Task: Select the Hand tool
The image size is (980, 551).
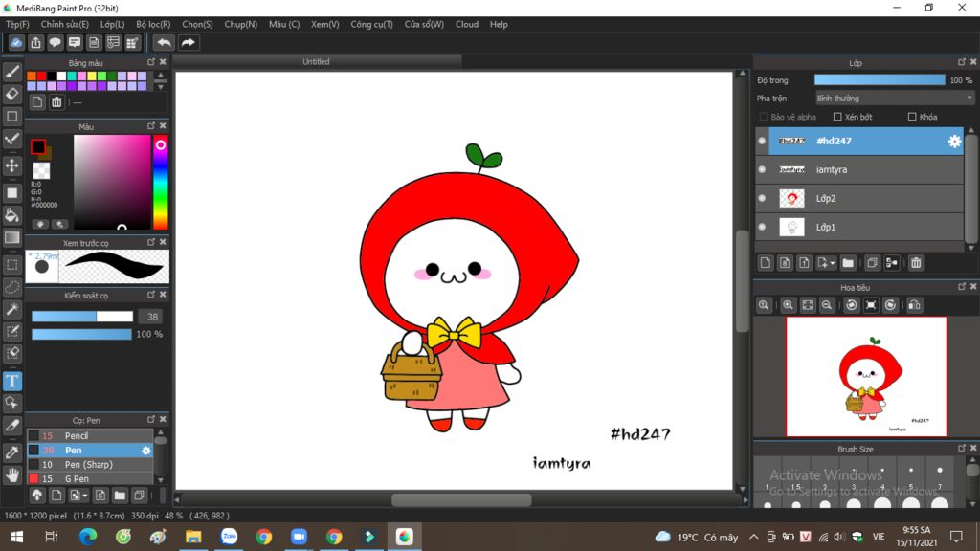Action: 11,474
